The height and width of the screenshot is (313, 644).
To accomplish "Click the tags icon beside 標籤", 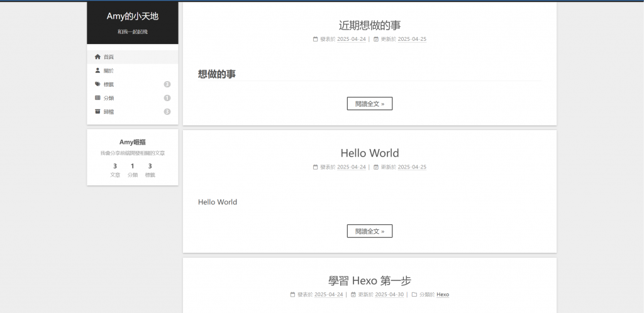I will coord(97,84).
